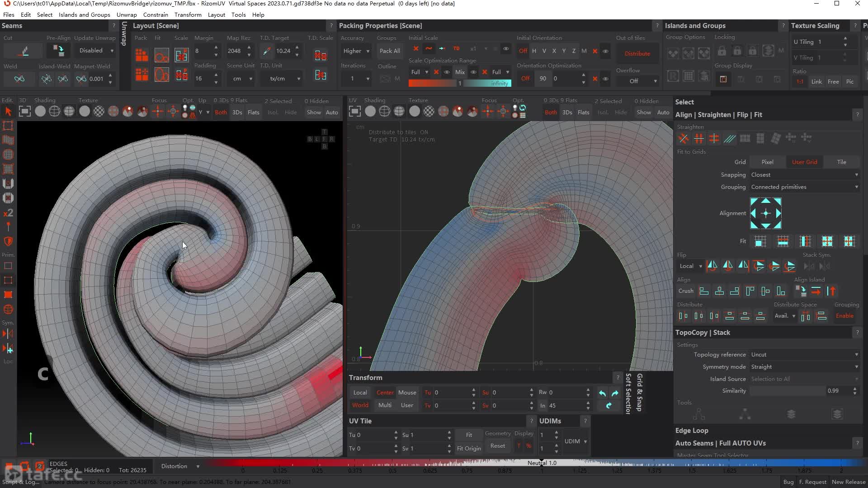Click the frame-all icon in the 3D view toolbar
The width and height of the screenshot is (868, 488).
(x=25, y=112)
